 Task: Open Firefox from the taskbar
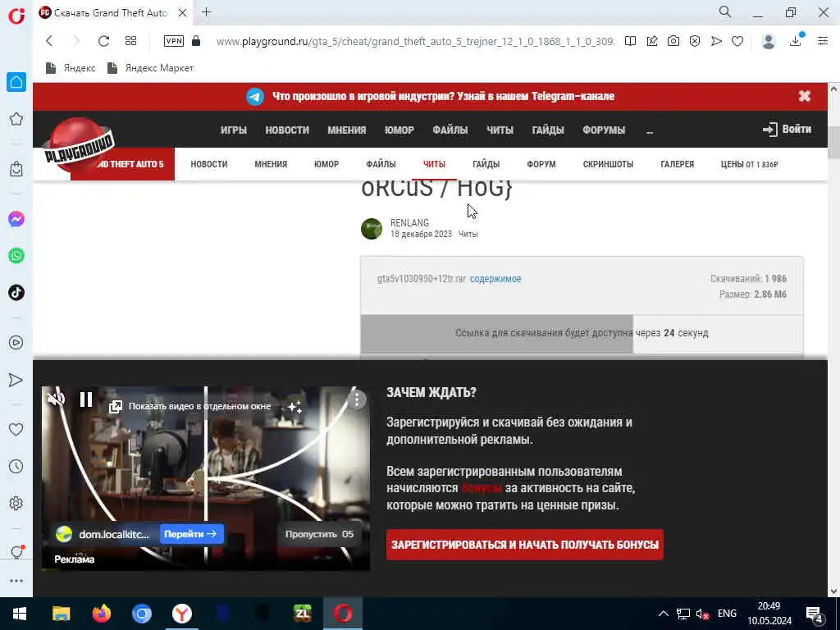(101, 614)
